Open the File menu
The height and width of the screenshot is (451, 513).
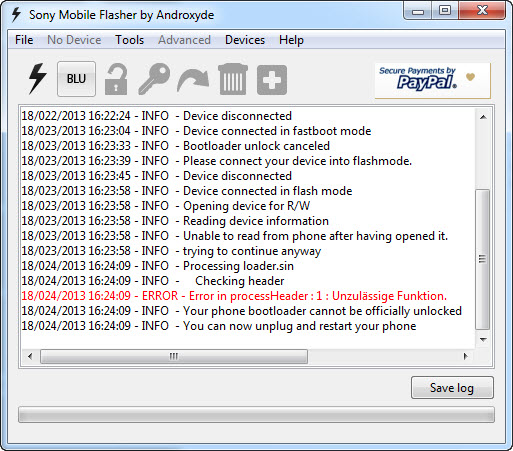pos(24,40)
